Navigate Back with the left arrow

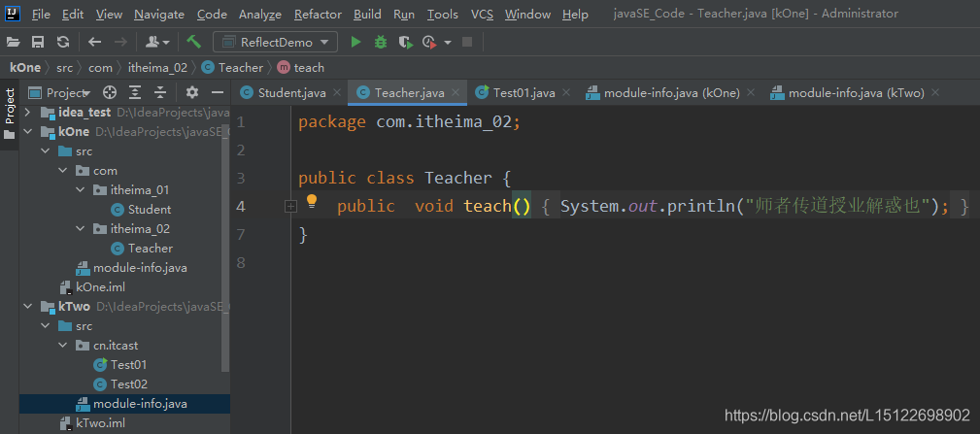[94, 42]
